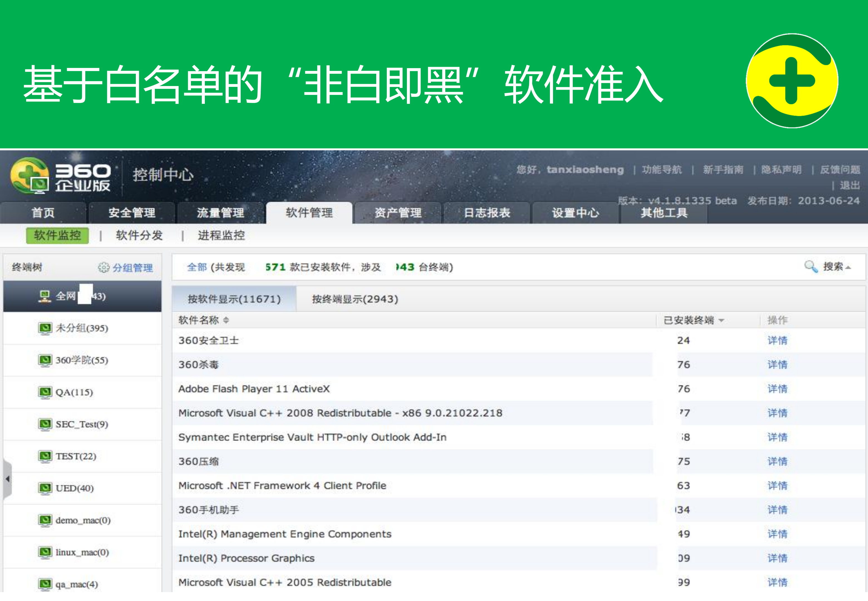Click the monitor icon next to TEST(22)
This screenshot has width=868, height=601.
(x=45, y=457)
